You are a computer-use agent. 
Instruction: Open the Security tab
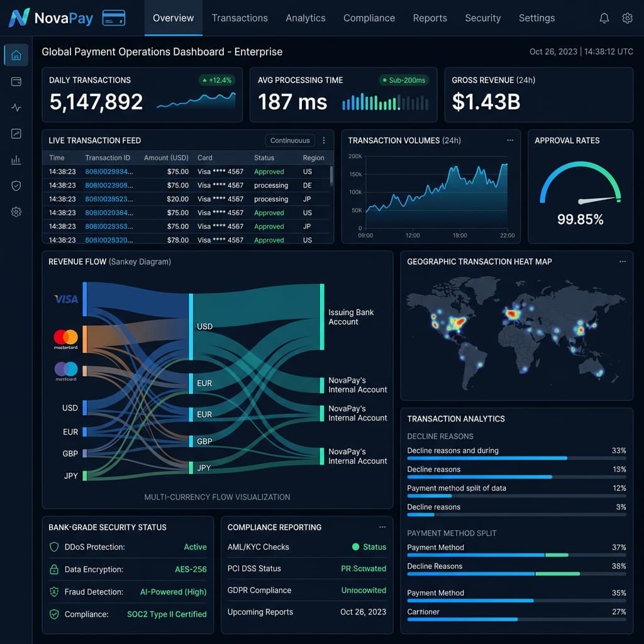[483, 18]
